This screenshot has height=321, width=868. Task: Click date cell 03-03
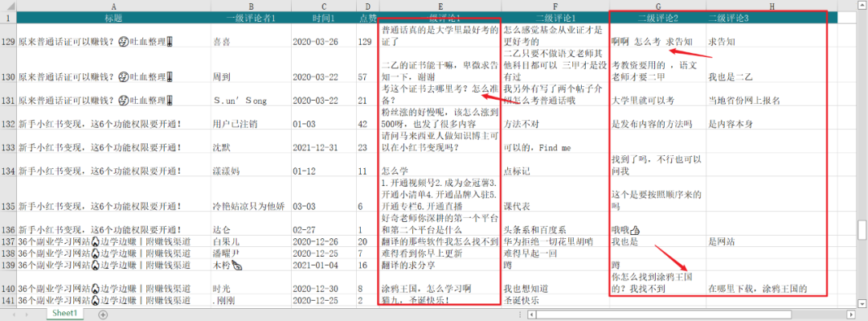click(323, 195)
